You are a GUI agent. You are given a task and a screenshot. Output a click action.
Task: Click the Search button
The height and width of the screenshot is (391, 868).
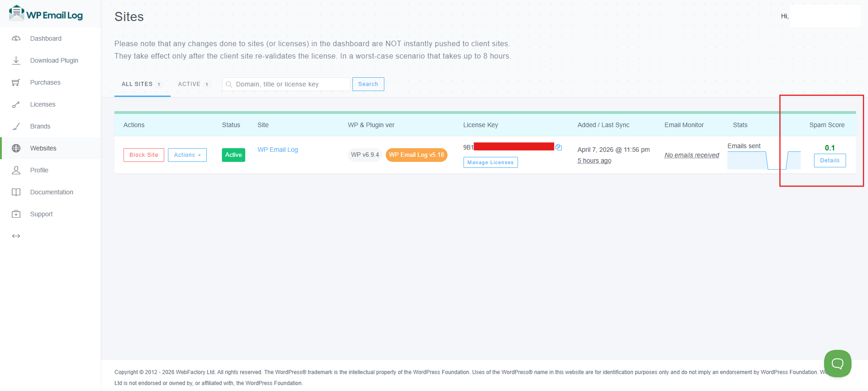coord(368,84)
